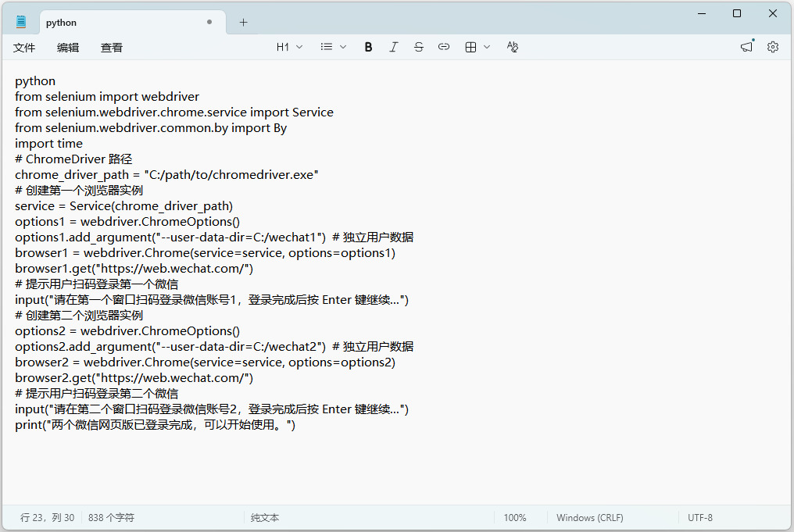
Task: Open Notepad settings gear
Action: [x=773, y=47]
